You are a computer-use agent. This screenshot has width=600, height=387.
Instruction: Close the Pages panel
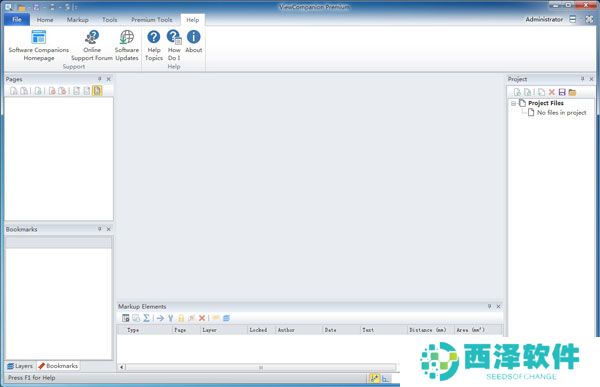pyautogui.click(x=109, y=79)
